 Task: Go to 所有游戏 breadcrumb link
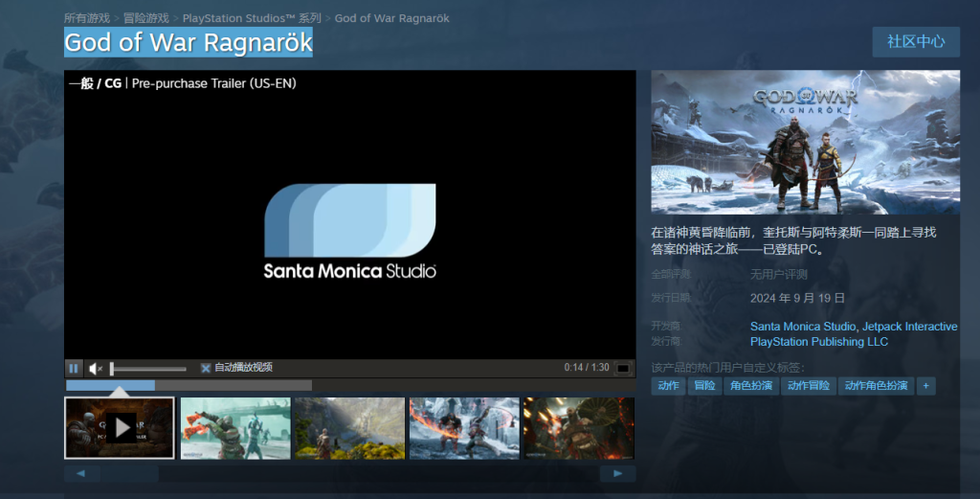(x=87, y=18)
